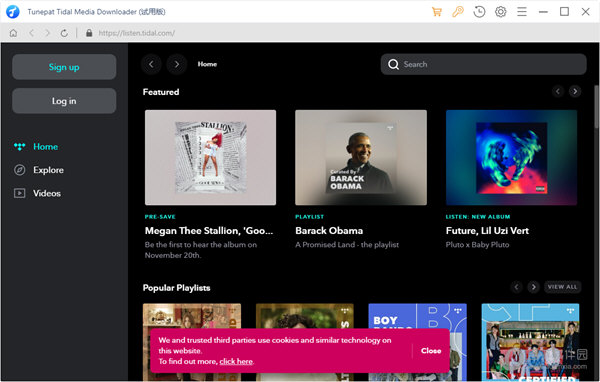Viewport: 600px width, 382px height.
Task: Follow the 'click here' cookie link
Action: tap(236, 361)
